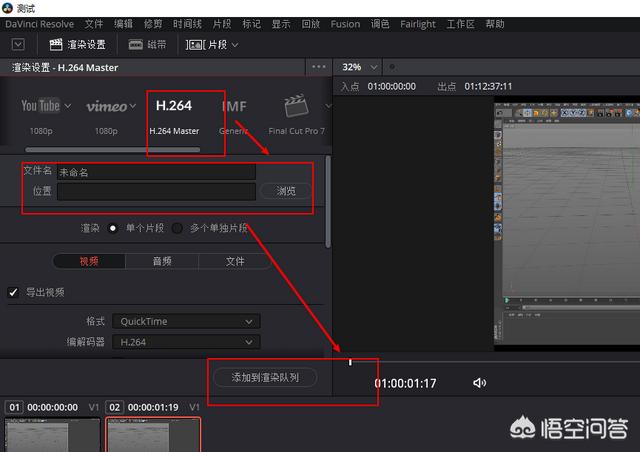The width and height of the screenshot is (640, 452).
Task: Open the 文件 menu
Action: click(x=94, y=24)
